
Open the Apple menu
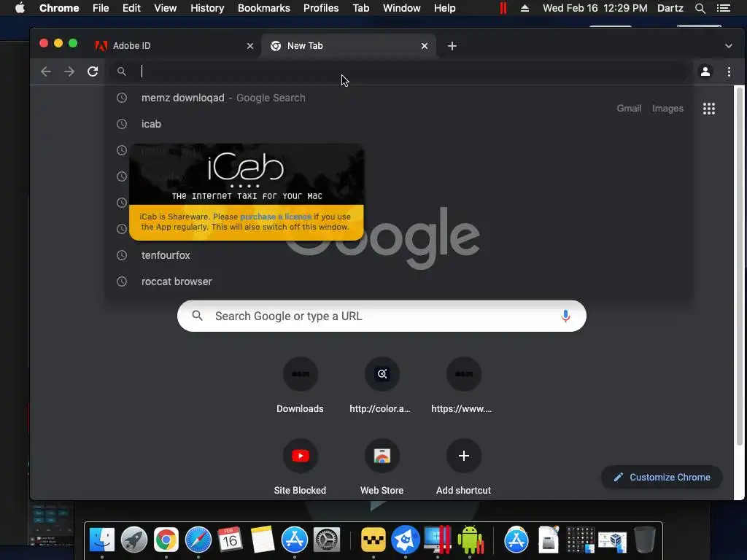[20, 8]
